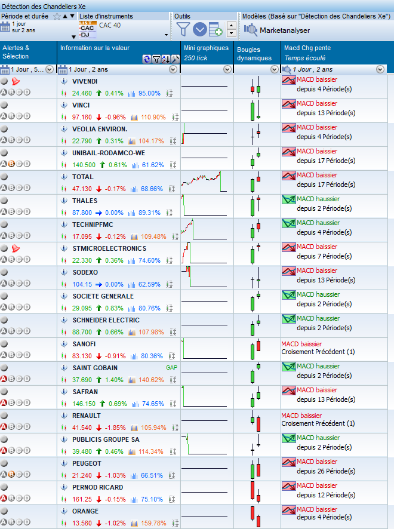This screenshot has width=394, height=532.
Task: Click the black up triangle near Période et durée
Action: [x=65, y=16]
